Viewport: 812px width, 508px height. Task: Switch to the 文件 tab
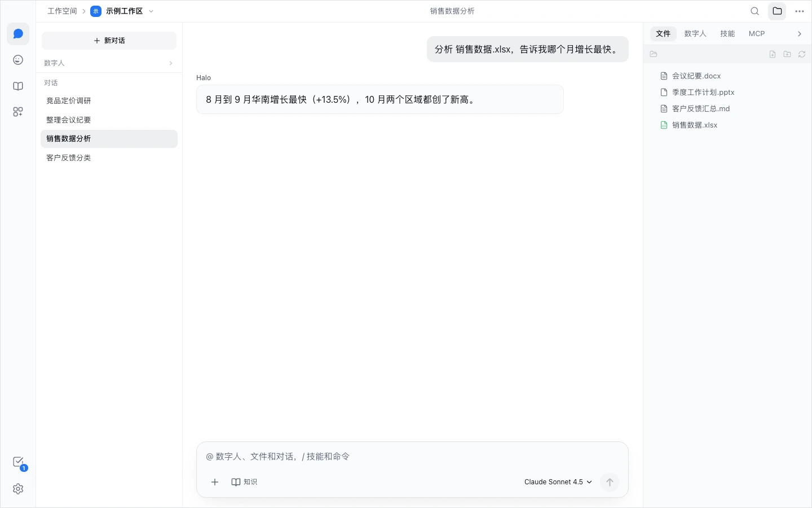663,34
